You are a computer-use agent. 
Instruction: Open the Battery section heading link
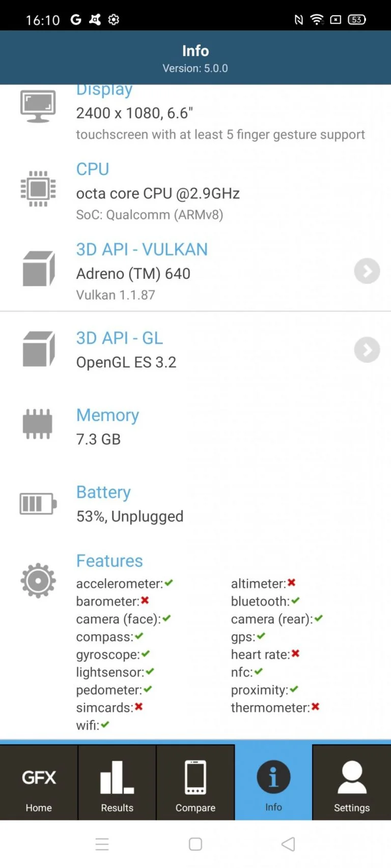point(103,492)
